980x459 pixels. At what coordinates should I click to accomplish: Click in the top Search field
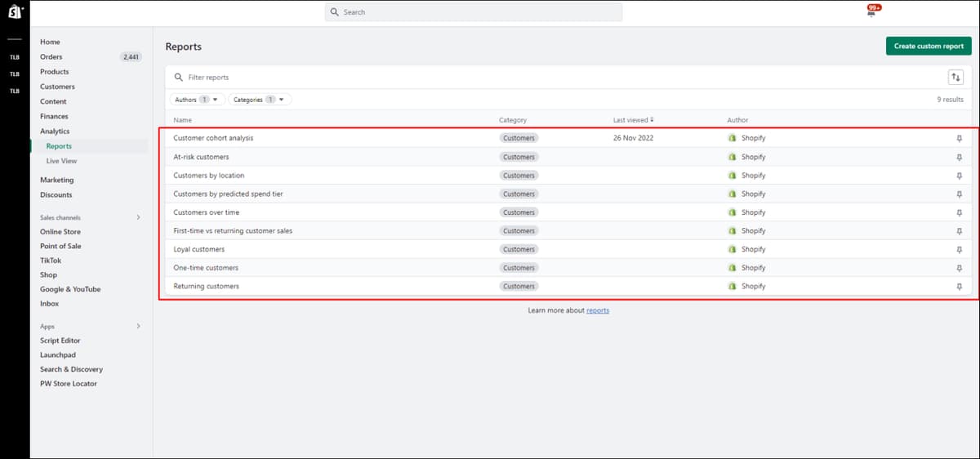tap(474, 12)
